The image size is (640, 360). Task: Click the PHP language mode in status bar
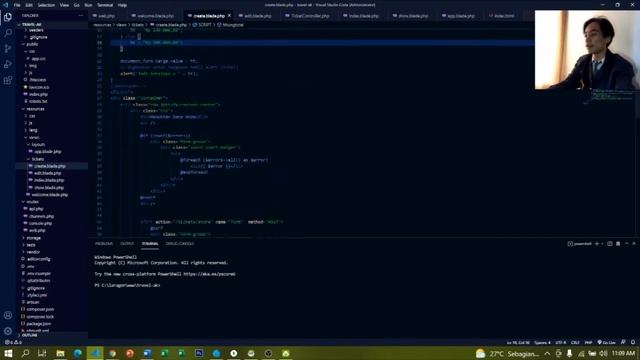588,342
